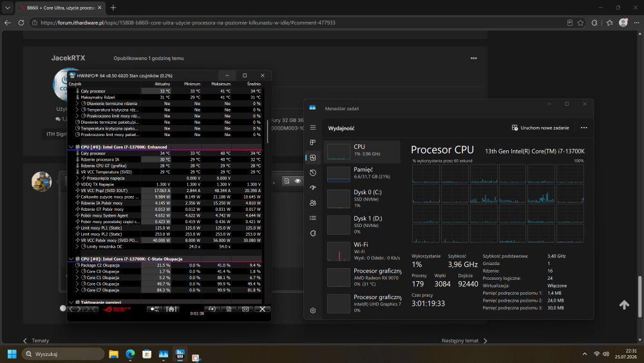Reload the forum page
Screen dimensions: 644x363
pyautogui.click(x=21, y=23)
